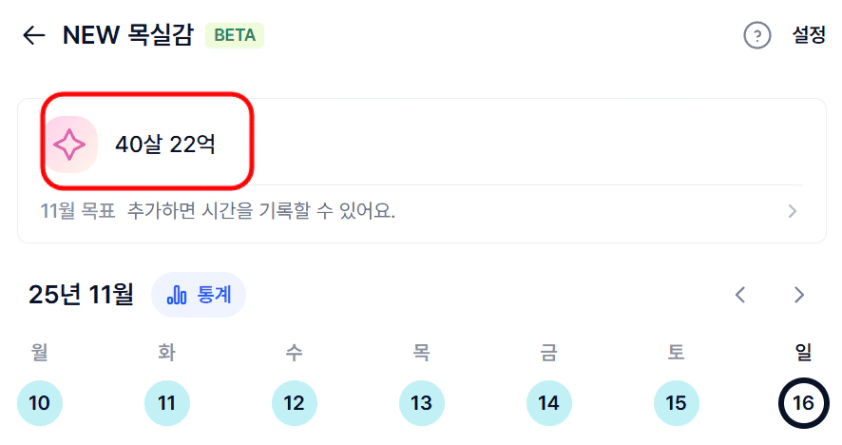Select date 14 Friday

click(548, 403)
